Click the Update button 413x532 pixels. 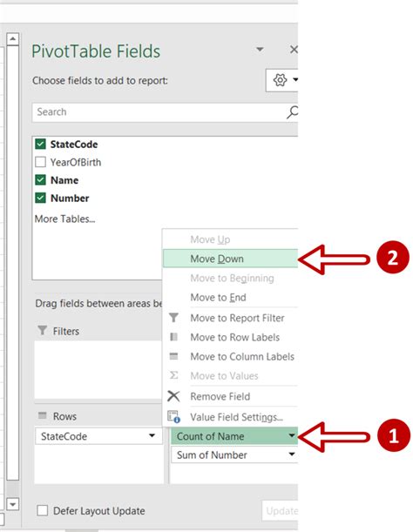point(281,510)
